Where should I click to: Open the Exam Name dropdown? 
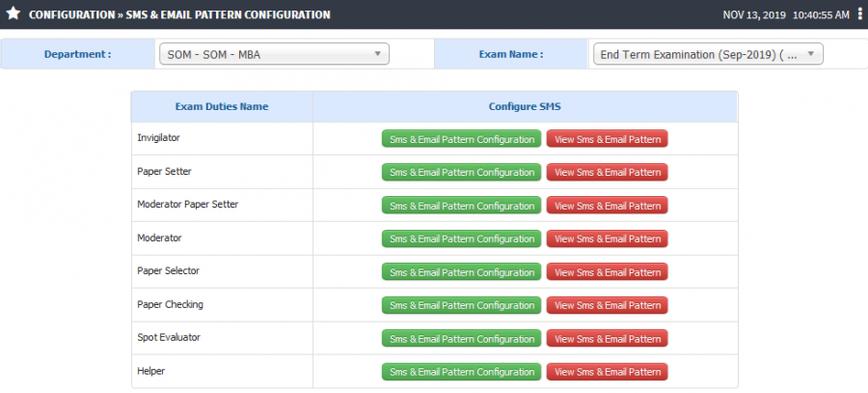(708, 54)
